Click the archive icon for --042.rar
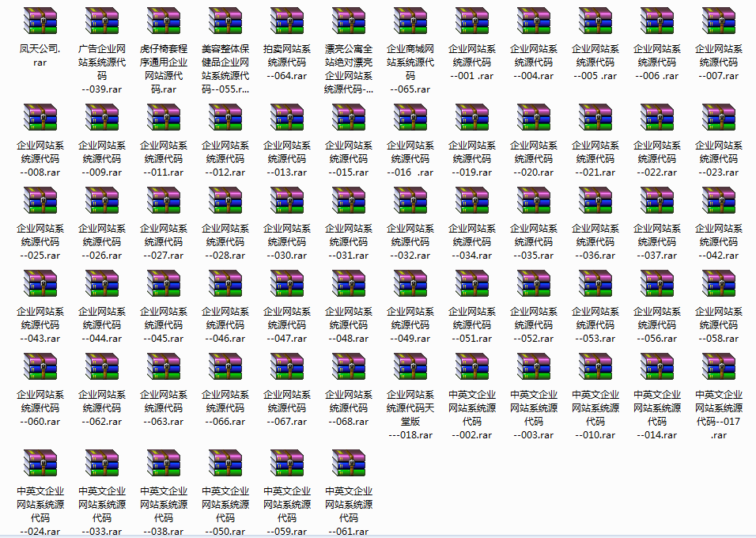The image size is (756, 538). click(720, 200)
